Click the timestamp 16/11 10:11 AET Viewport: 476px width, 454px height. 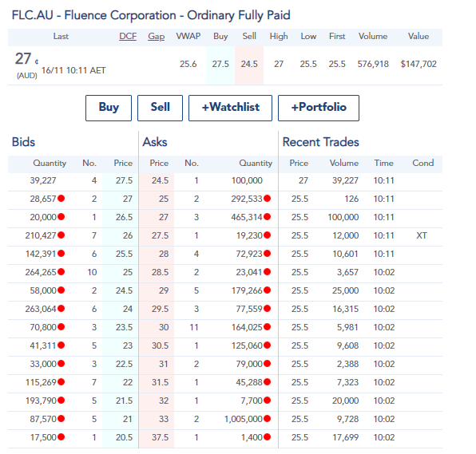(73, 70)
